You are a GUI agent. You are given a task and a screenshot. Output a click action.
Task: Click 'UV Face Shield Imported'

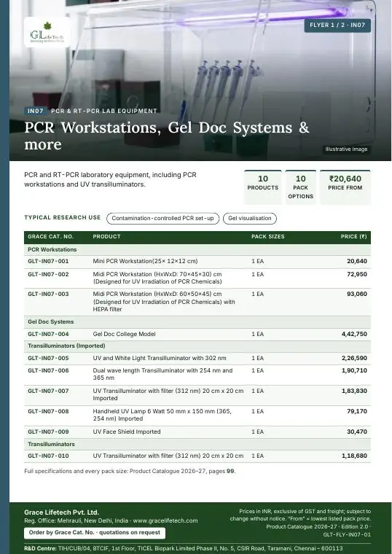coord(127,432)
